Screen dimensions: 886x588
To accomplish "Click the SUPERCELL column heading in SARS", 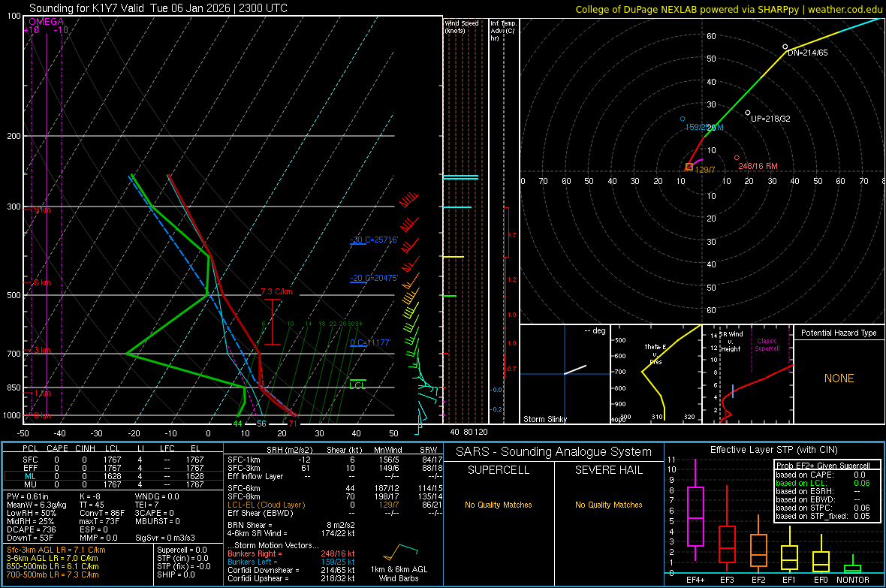I will click(x=499, y=470).
